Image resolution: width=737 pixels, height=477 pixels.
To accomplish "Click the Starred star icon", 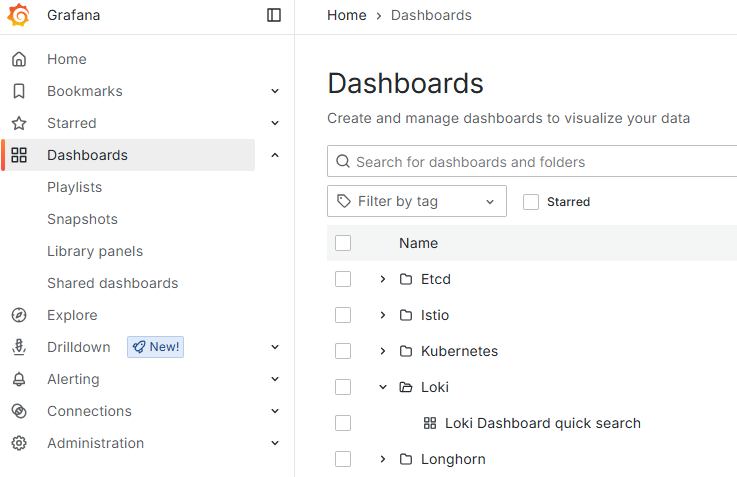I will tap(19, 123).
